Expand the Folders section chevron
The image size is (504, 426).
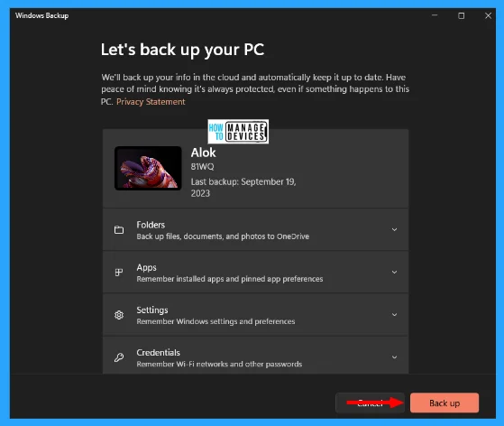(x=394, y=229)
